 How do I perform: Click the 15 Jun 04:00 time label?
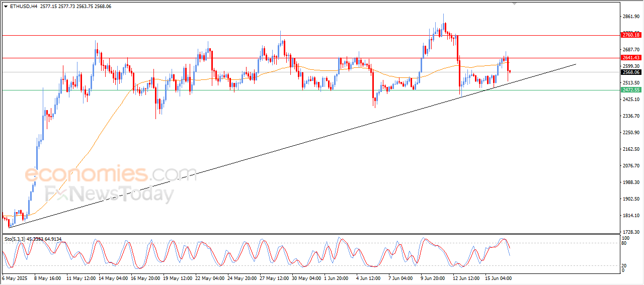[x=498, y=278]
